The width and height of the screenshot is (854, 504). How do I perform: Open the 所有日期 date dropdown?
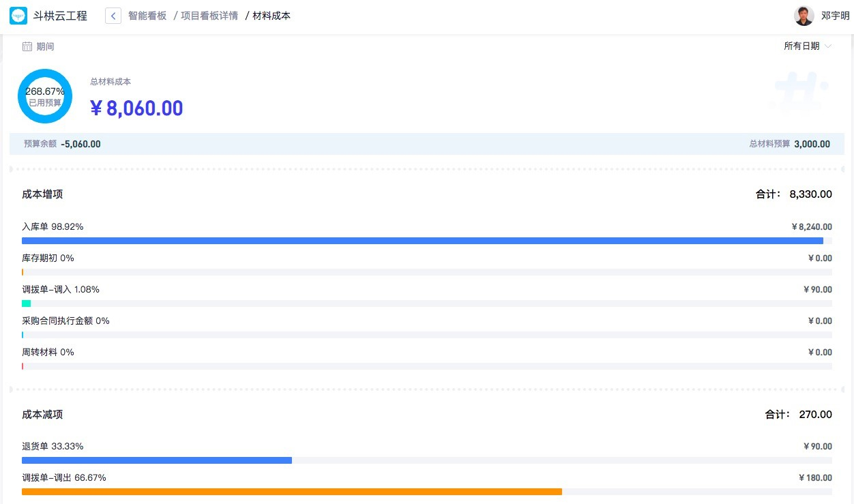point(802,46)
